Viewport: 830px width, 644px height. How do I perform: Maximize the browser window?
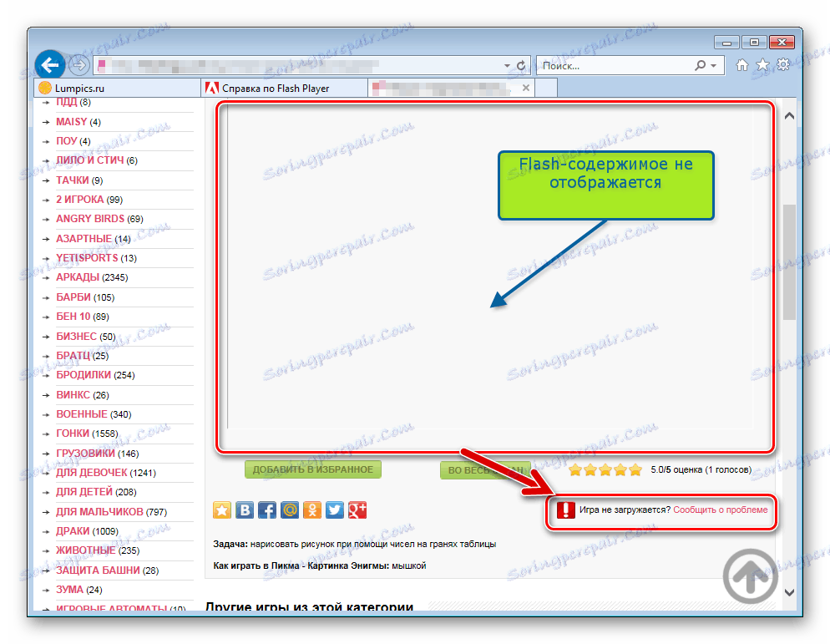(754, 43)
